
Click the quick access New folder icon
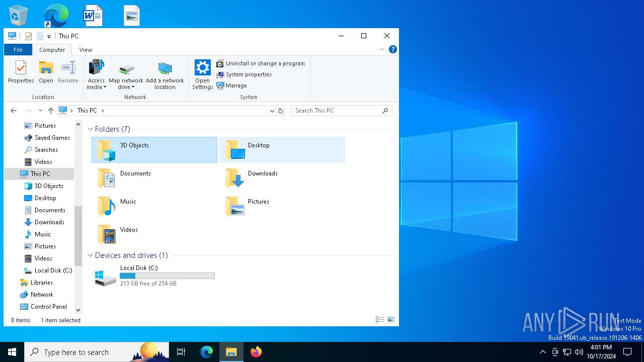(40, 36)
